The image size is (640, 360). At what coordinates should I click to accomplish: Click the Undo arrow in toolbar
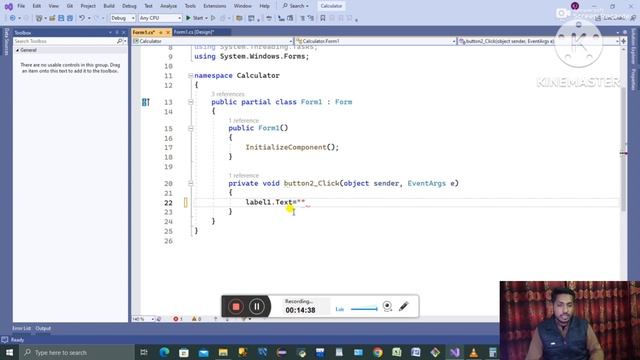point(82,18)
